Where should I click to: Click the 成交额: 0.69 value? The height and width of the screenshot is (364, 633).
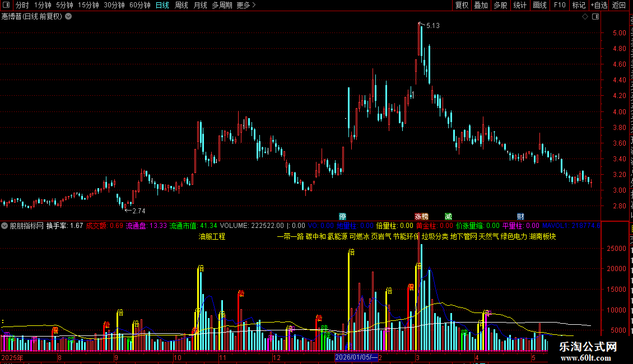(105, 226)
